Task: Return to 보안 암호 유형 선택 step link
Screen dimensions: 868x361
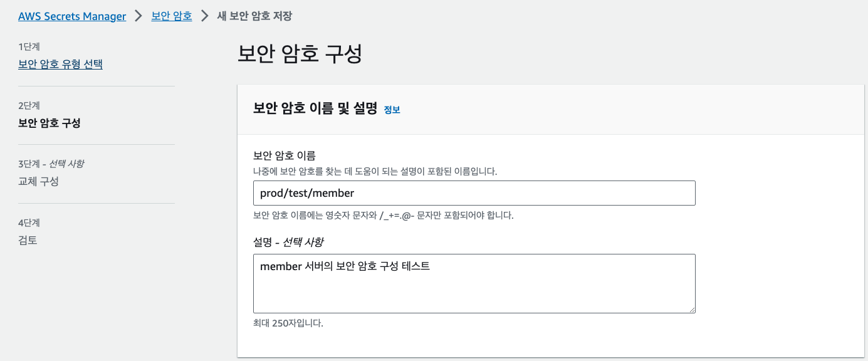Action: coord(60,63)
